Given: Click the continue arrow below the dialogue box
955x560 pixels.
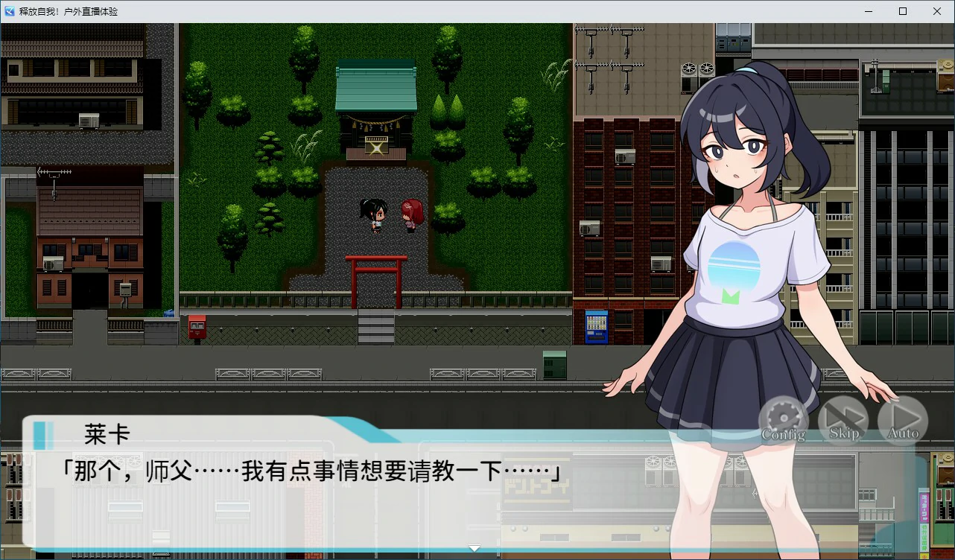Looking at the screenshot, I should click(x=475, y=547).
